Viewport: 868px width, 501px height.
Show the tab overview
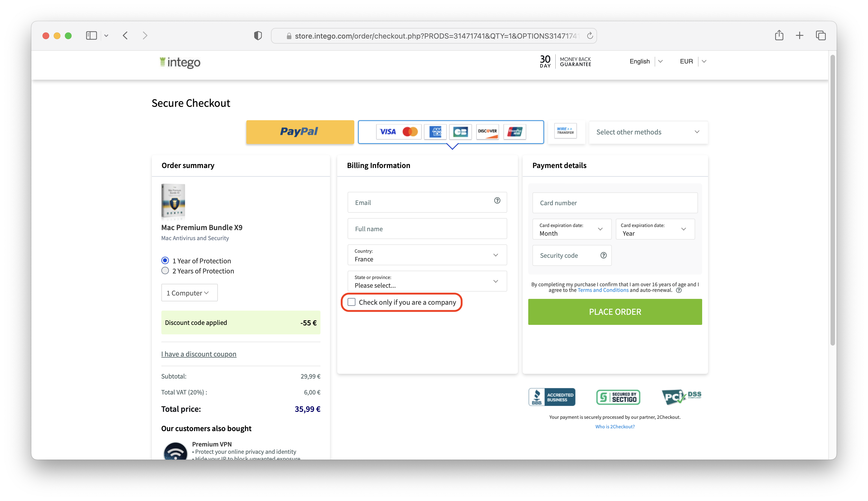[x=820, y=36]
